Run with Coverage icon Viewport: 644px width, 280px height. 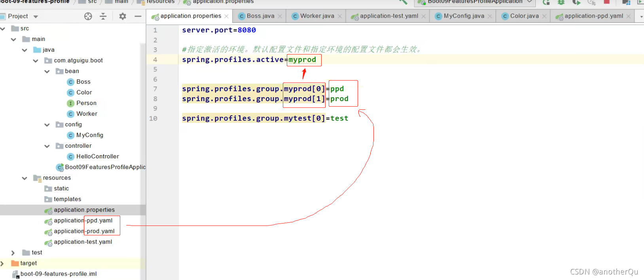576,2
